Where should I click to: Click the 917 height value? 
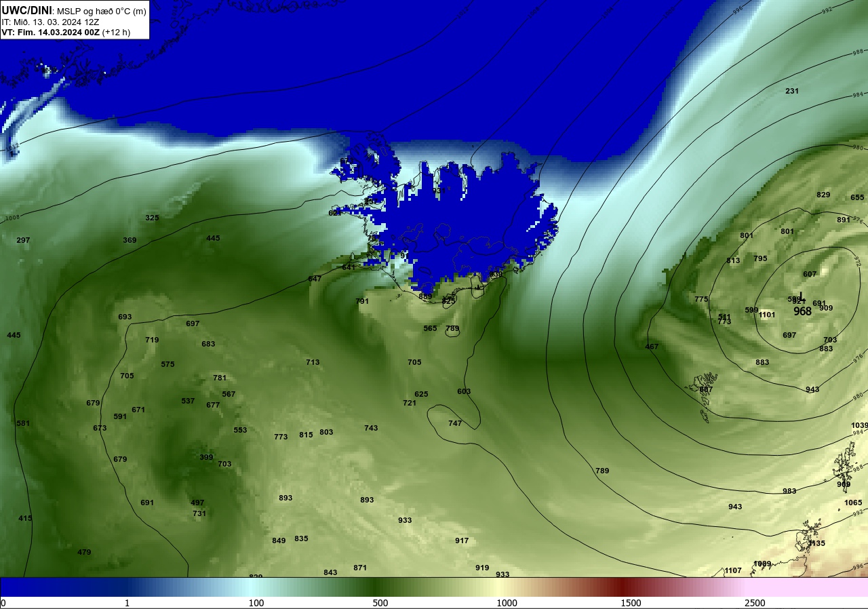(x=462, y=541)
